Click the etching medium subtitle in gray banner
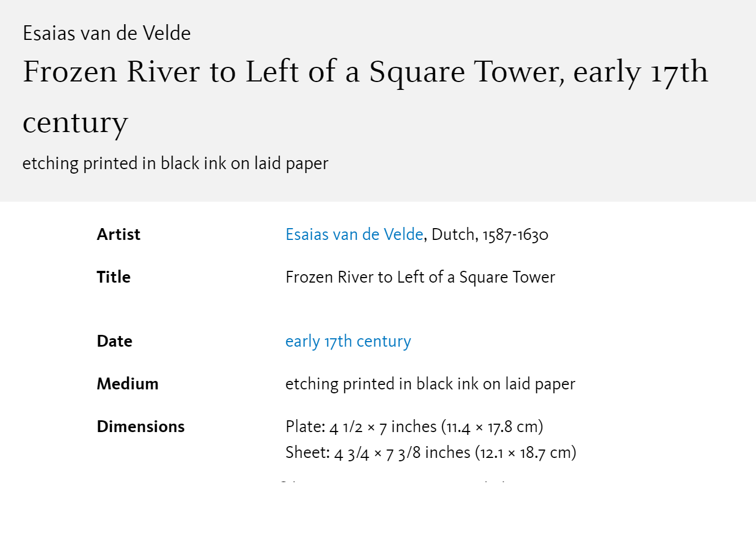 pos(175,164)
